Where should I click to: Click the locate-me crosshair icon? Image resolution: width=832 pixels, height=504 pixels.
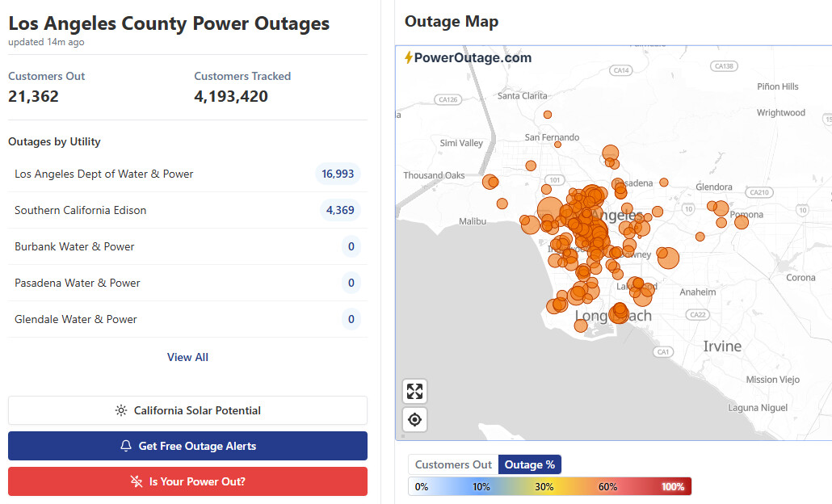coord(414,420)
